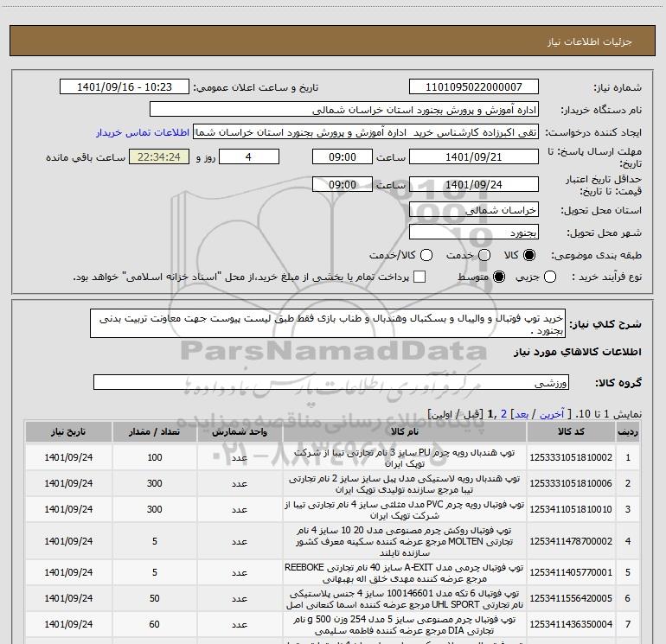Toggle the اسناد خزانه اسلامی payment checkbox
The height and width of the screenshot is (644, 666).
(x=419, y=277)
